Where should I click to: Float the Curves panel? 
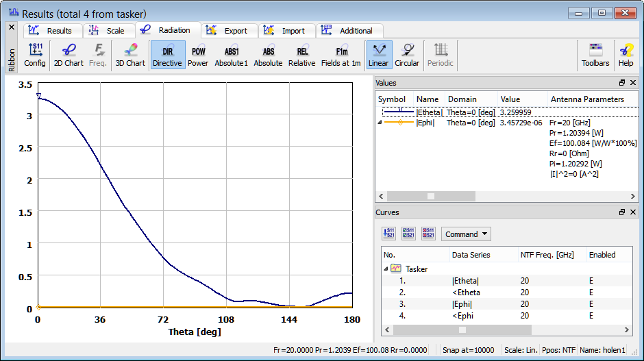(622, 212)
